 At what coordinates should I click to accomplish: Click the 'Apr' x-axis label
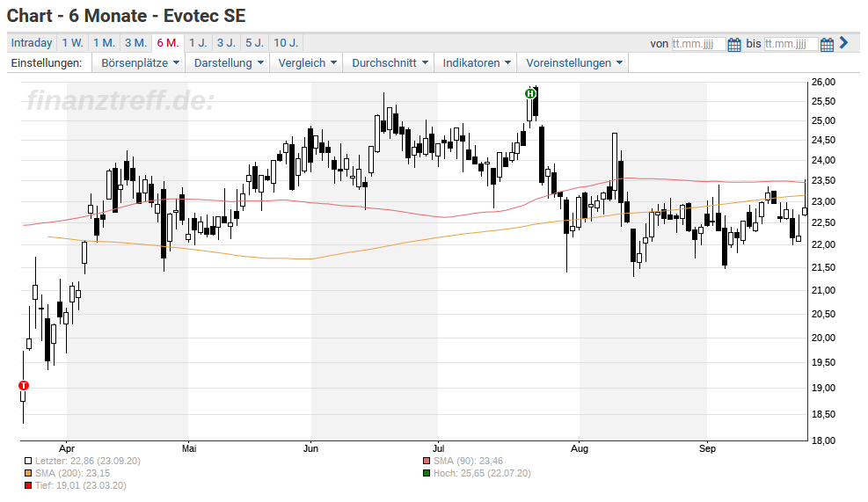[x=67, y=448]
